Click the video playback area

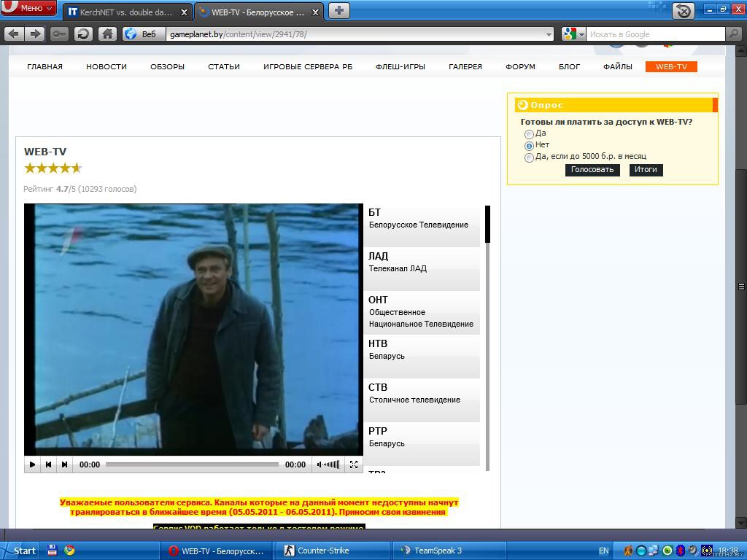pyautogui.click(x=193, y=330)
